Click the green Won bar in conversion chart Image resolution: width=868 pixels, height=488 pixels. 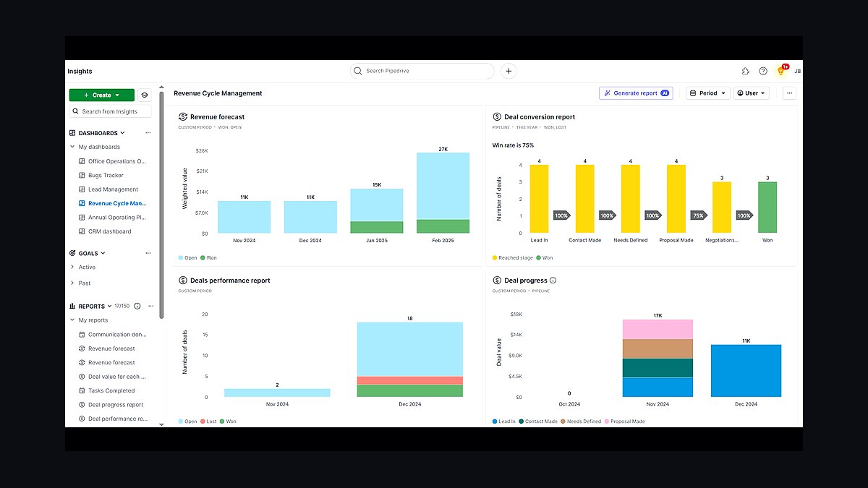coord(767,207)
